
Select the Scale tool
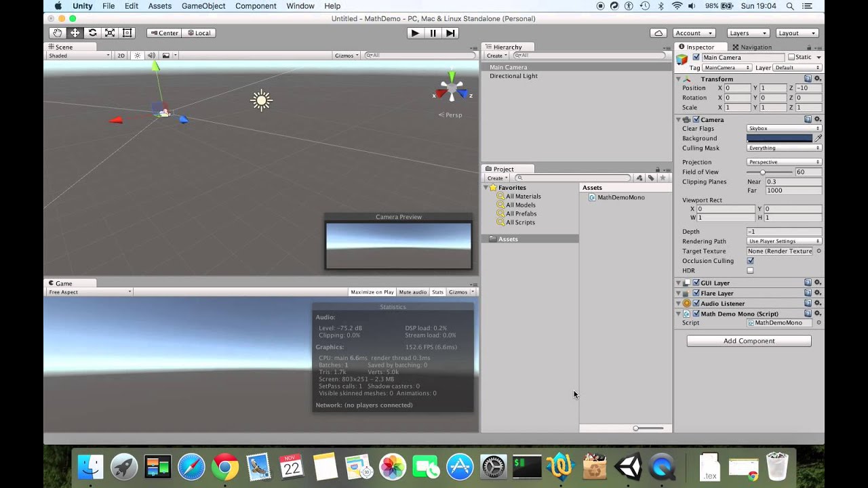[x=110, y=33]
